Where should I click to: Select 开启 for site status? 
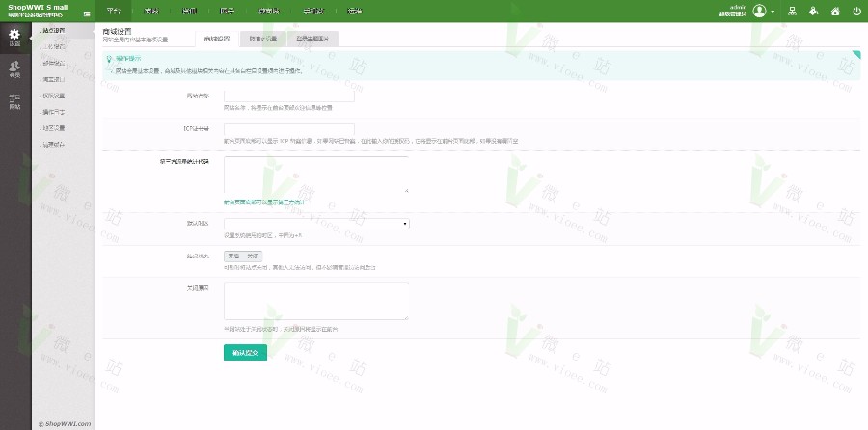point(233,256)
